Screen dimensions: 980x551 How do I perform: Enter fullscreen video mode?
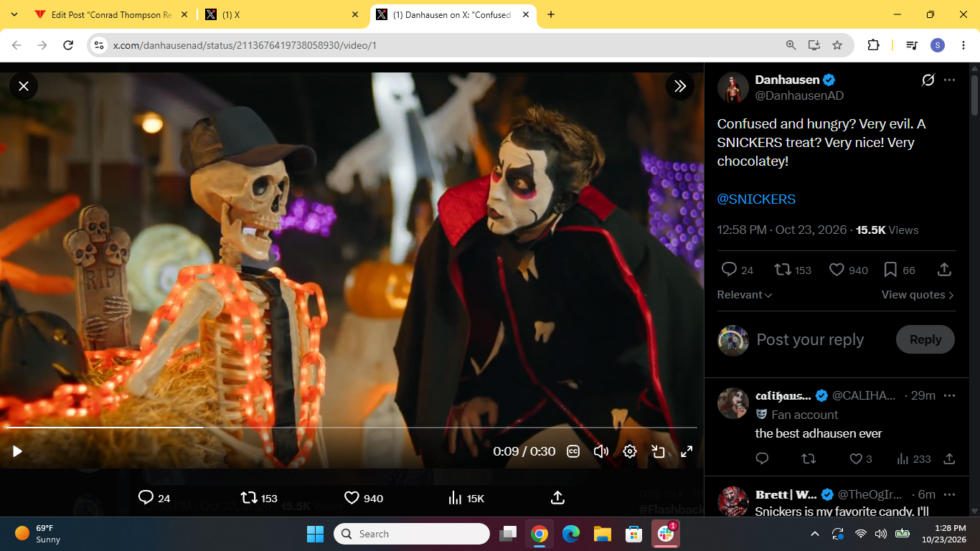(687, 451)
